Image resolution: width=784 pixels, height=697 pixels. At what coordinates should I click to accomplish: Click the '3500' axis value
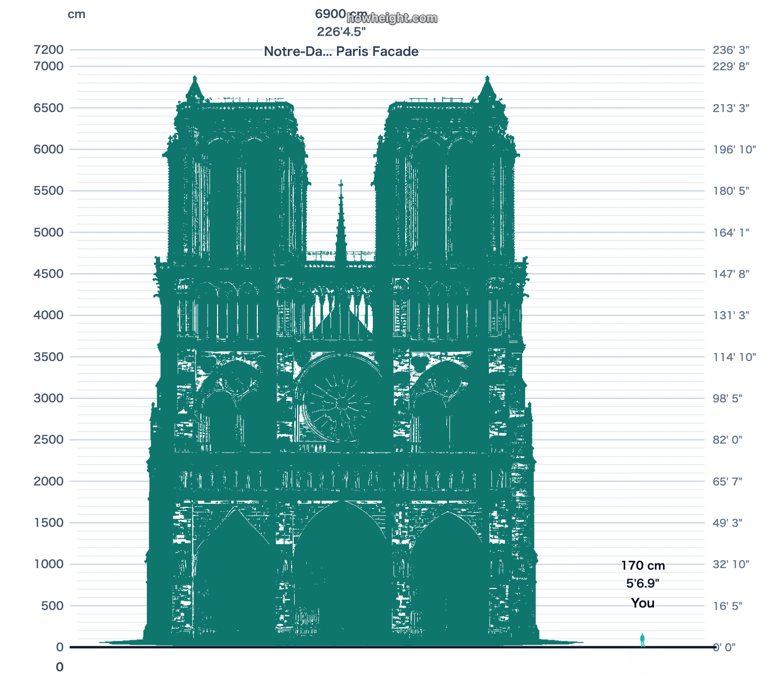(49, 357)
